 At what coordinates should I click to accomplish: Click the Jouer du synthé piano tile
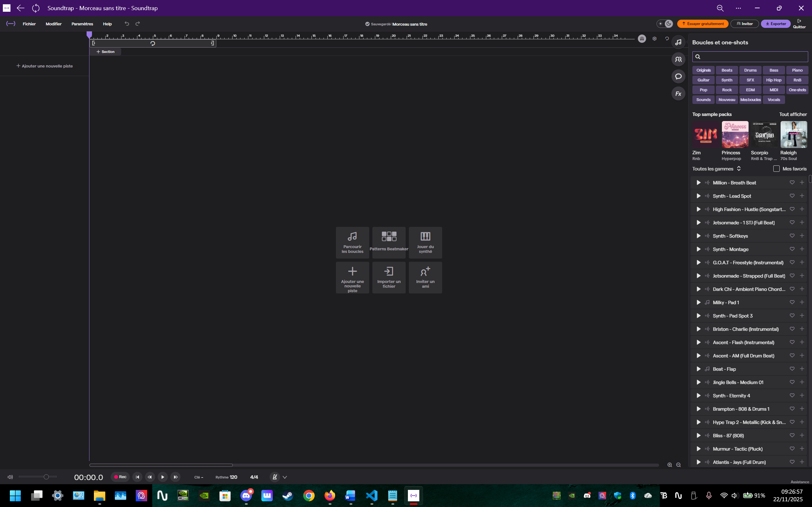425,242
